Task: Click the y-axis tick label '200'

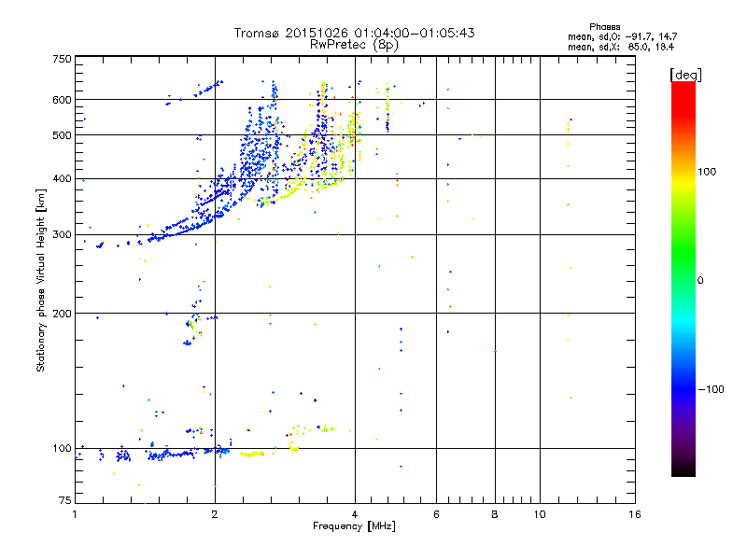Action: (62, 314)
